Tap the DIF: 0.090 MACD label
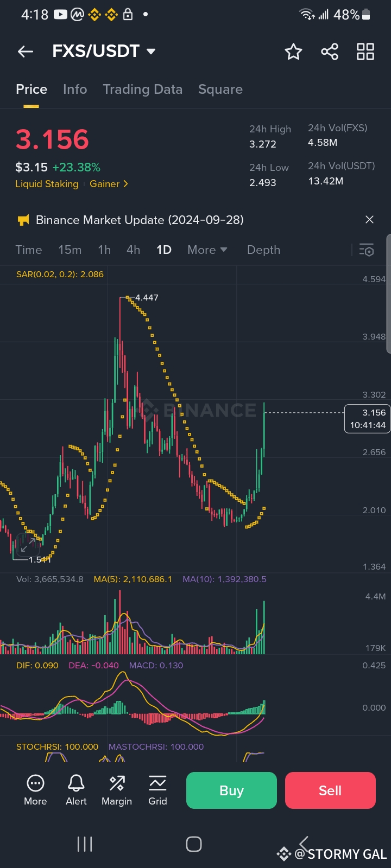Image resolution: width=391 pixels, height=868 pixels. (x=37, y=666)
